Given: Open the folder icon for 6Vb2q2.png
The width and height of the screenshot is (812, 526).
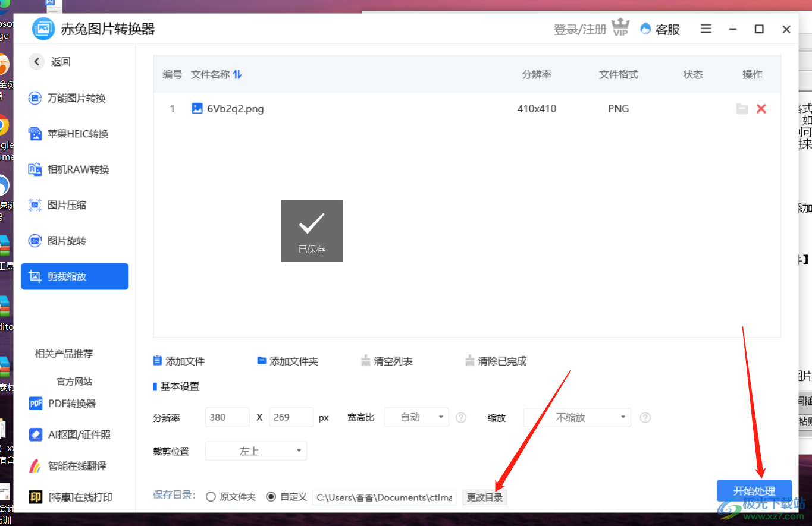Looking at the screenshot, I should [x=742, y=109].
